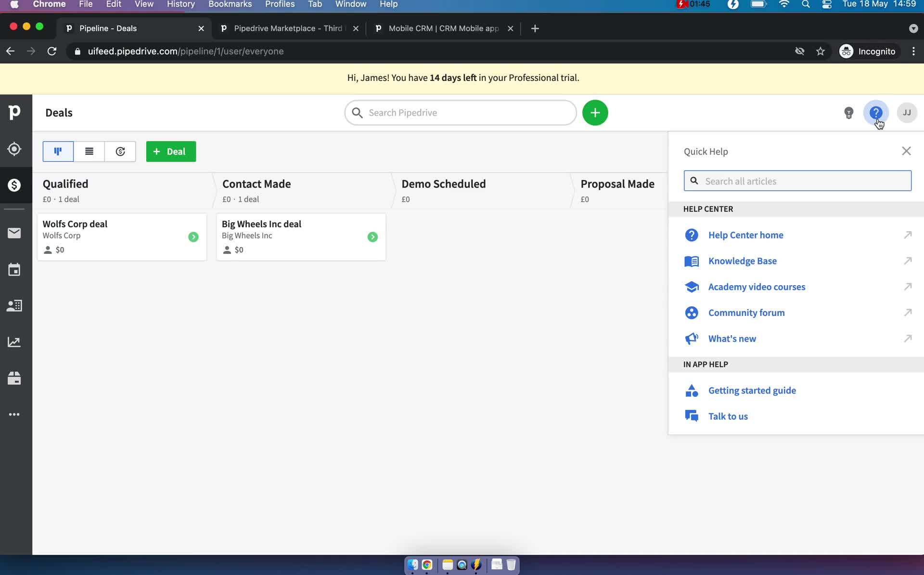This screenshot has height=575, width=924.
Task: Click Talk to us support link
Action: coord(728,416)
